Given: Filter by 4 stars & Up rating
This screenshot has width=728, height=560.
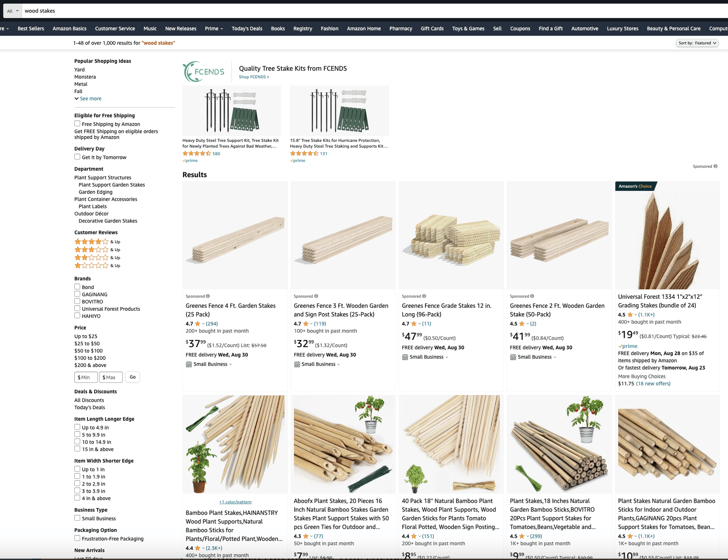Looking at the screenshot, I should coord(97,242).
